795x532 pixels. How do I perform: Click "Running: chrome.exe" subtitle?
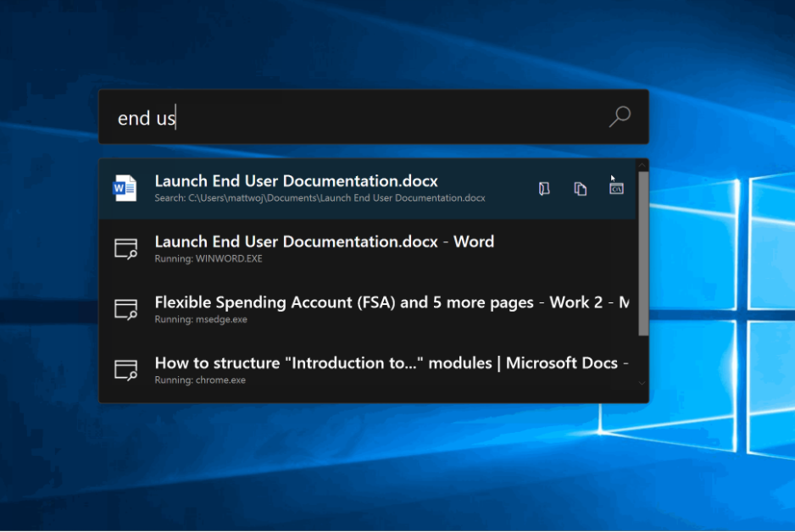pos(200,380)
